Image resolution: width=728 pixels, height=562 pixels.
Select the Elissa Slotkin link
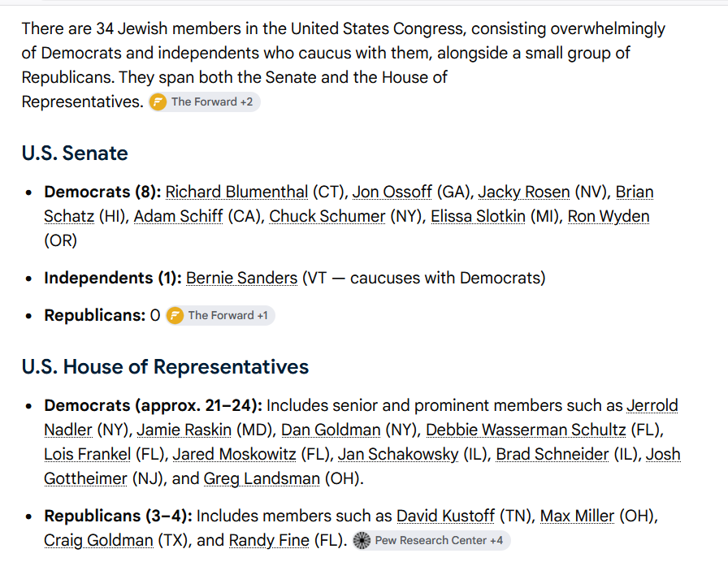point(479,217)
